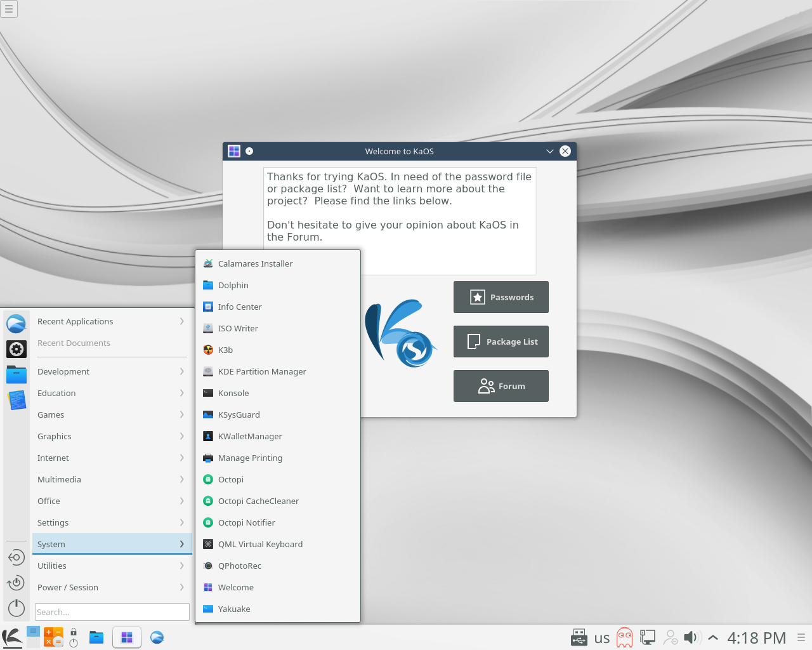Open the Dolphin folder icon in the taskbar

tap(96, 637)
